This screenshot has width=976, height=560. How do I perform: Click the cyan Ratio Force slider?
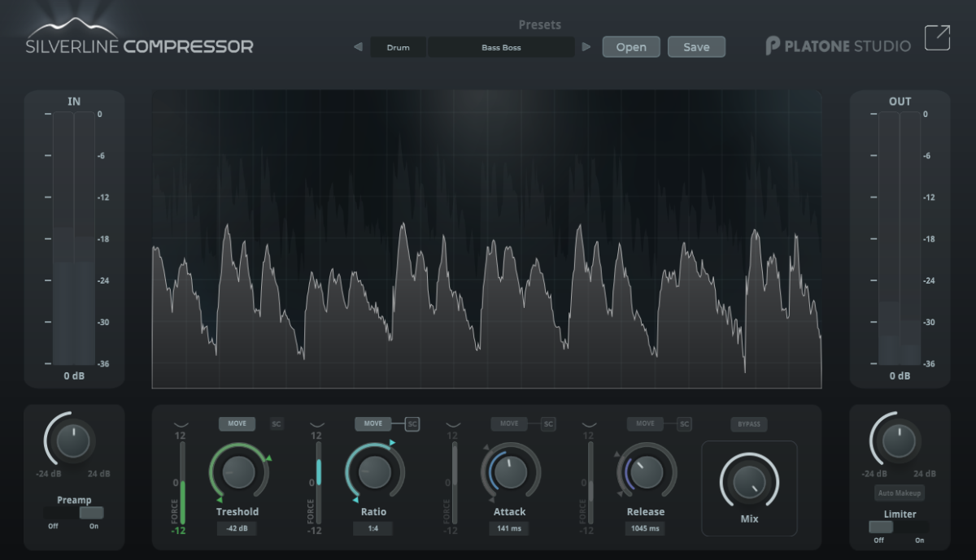(319, 483)
